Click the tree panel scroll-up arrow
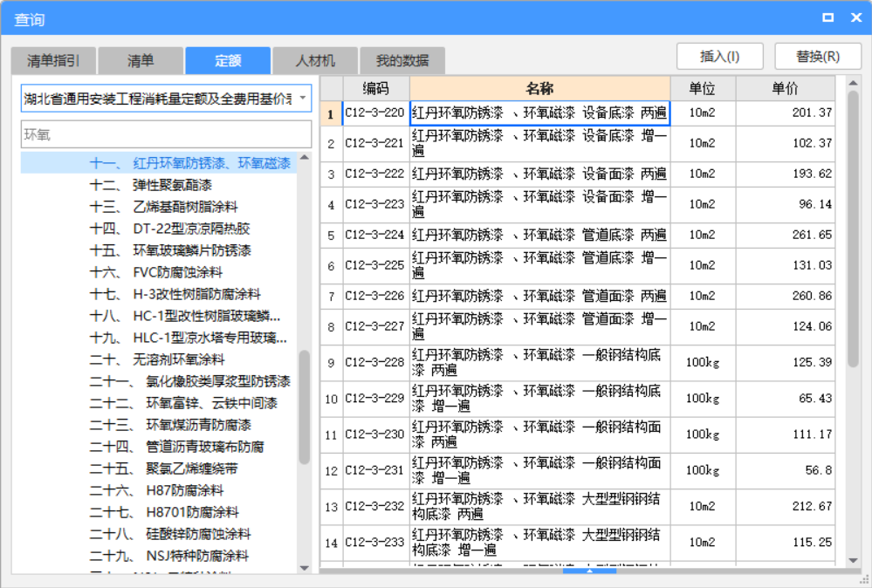 (305, 158)
